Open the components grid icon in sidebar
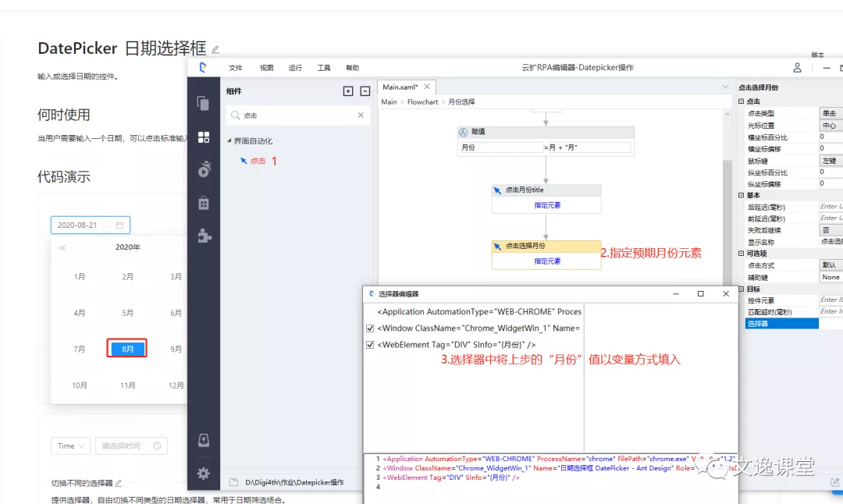Image resolution: width=843 pixels, height=504 pixels. pos(204,137)
